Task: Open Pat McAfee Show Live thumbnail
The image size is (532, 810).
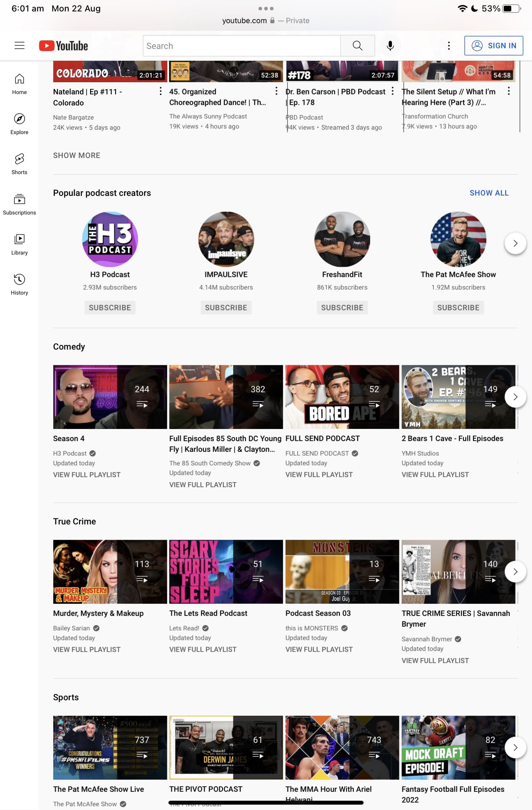Action: click(110, 747)
